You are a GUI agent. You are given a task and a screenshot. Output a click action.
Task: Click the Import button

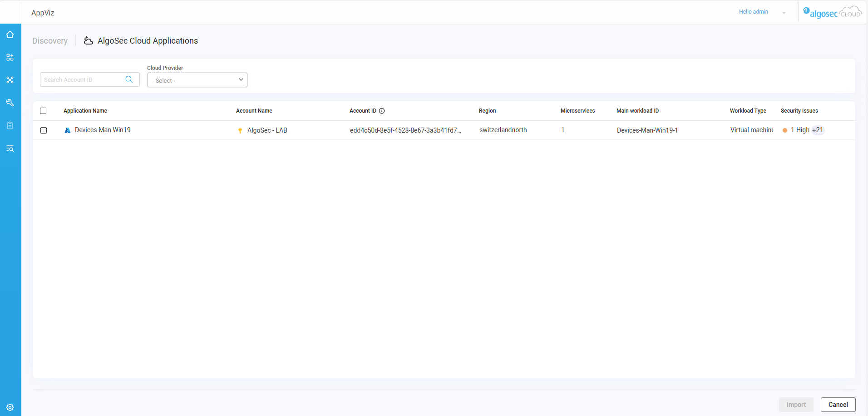point(796,405)
